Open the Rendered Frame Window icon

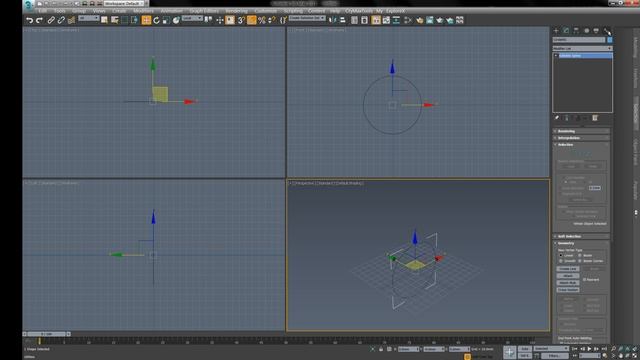429,20
